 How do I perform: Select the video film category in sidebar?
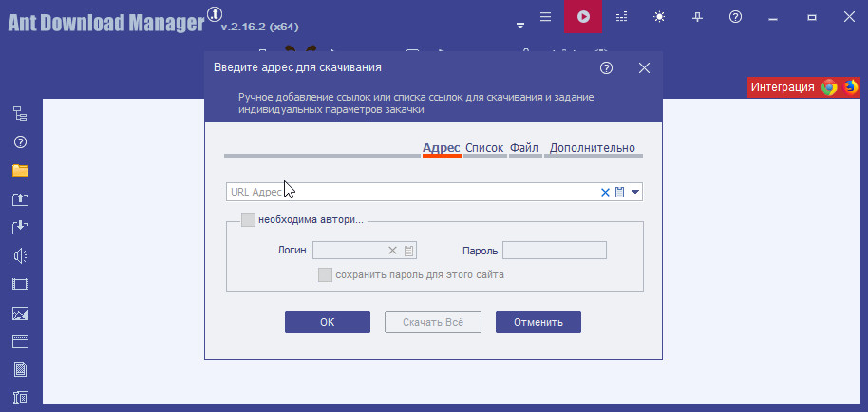(x=20, y=284)
